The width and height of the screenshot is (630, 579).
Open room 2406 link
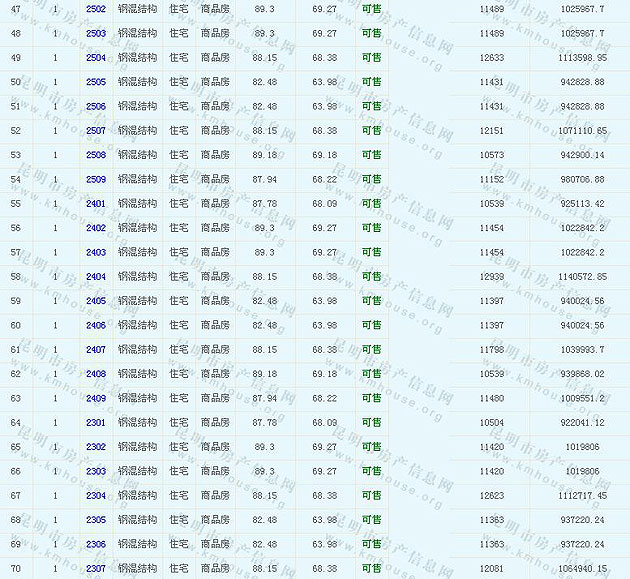click(96, 325)
